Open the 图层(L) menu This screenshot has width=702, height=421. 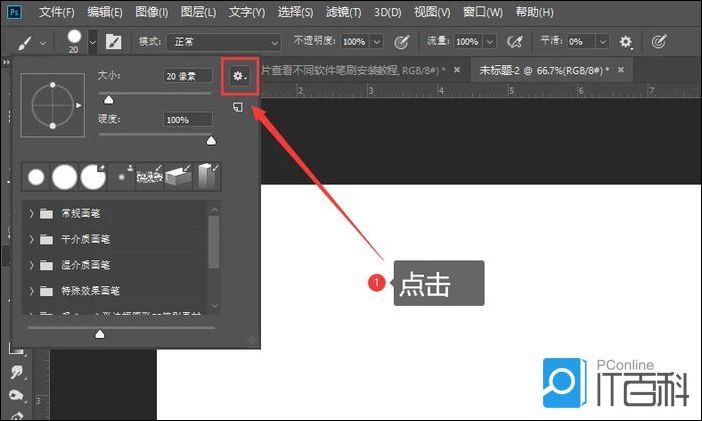198,12
